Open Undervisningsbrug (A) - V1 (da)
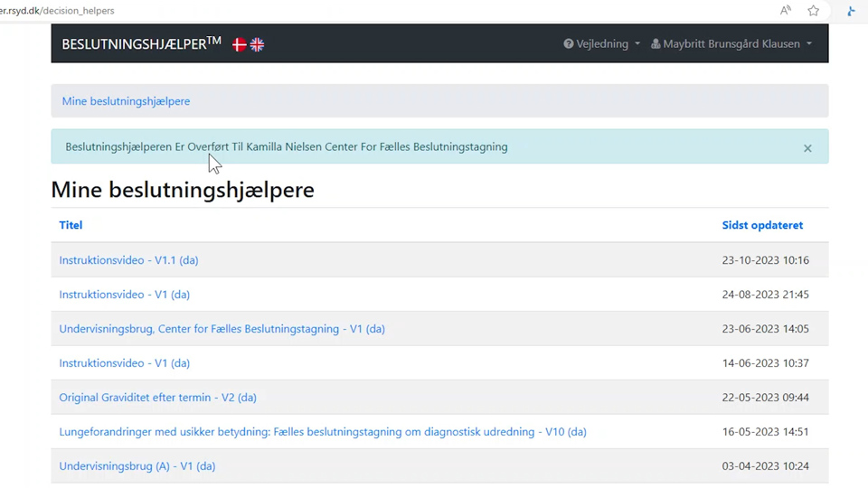Viewport: 868px width, 488px height. pos(137,466)
